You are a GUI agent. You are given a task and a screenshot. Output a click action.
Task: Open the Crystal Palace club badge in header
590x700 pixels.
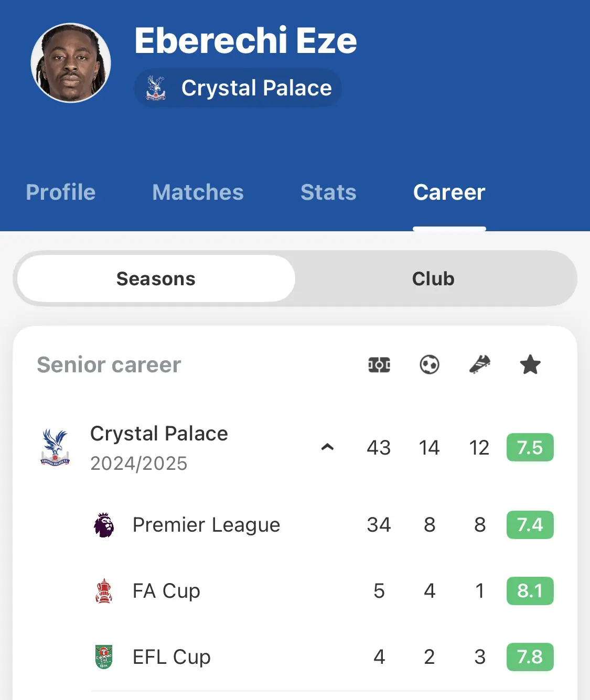point(156,88)
